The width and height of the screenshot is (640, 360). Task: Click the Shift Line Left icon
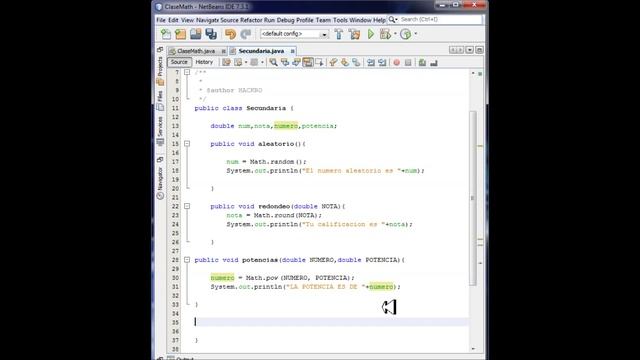pyautogui.click(x=371, y=62)
